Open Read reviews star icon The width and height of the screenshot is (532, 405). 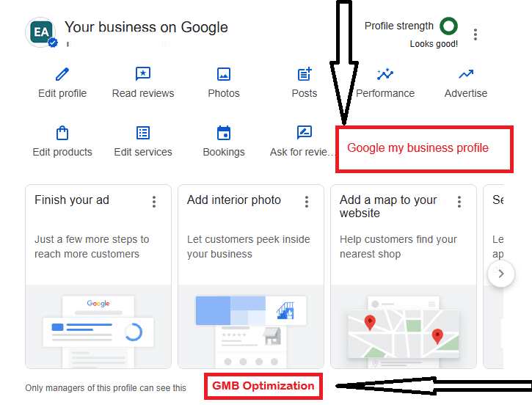tap(143, 74)
